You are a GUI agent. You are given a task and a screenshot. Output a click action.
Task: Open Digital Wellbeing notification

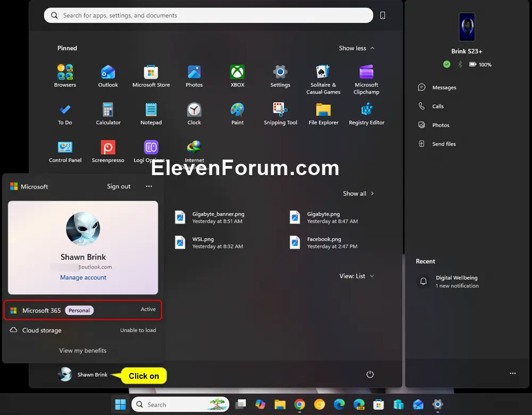click(456, 281)
